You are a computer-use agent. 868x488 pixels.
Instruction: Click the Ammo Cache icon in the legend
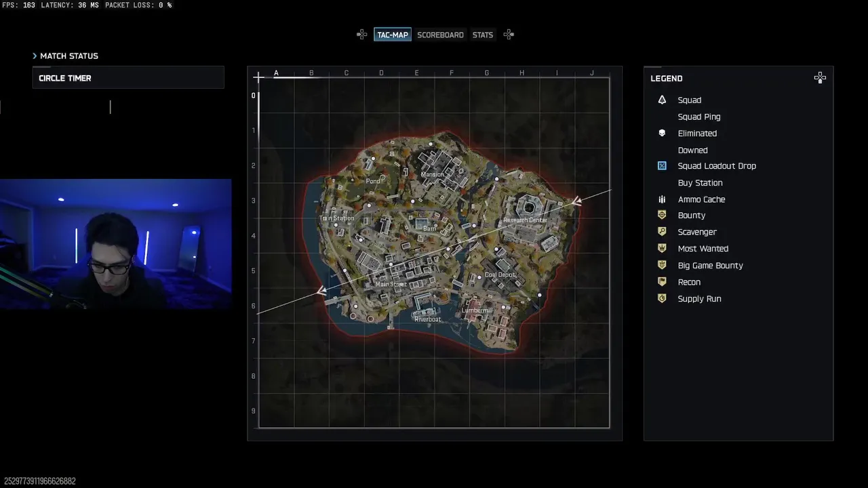click(662, 199)
